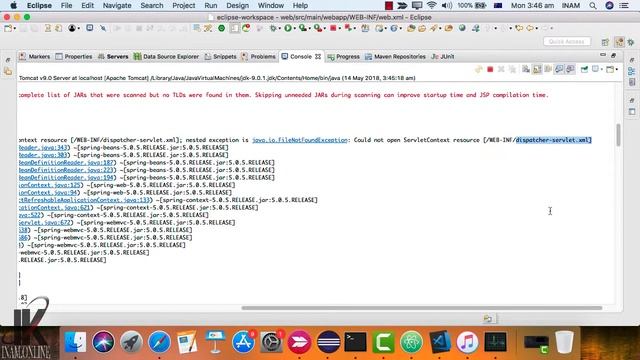Switch to the Servers tab
The image size is (640, 360).
[x=113, y=57]
